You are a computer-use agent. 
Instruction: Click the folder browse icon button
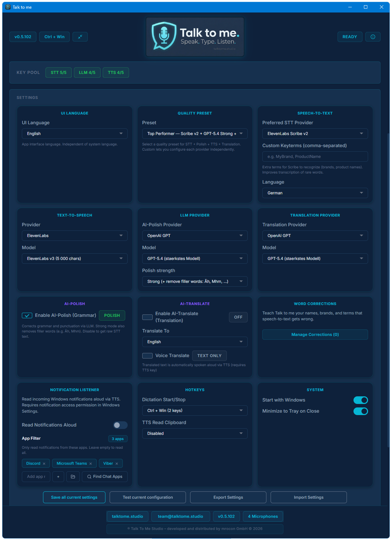pos(73,477)
